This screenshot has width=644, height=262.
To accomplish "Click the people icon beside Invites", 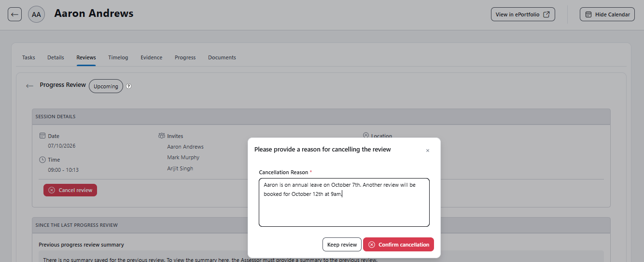I will click(x=162, y=136).
